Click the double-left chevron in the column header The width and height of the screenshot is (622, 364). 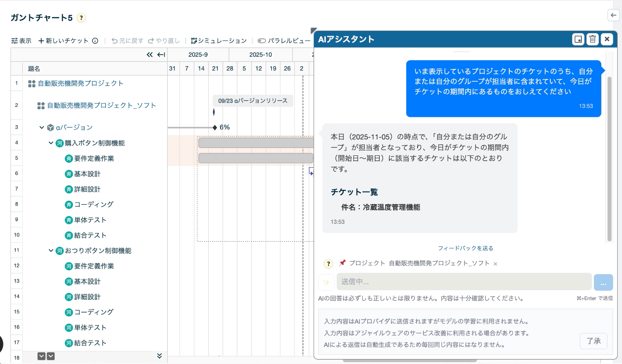pyautogui.click(x=150, y=55)
